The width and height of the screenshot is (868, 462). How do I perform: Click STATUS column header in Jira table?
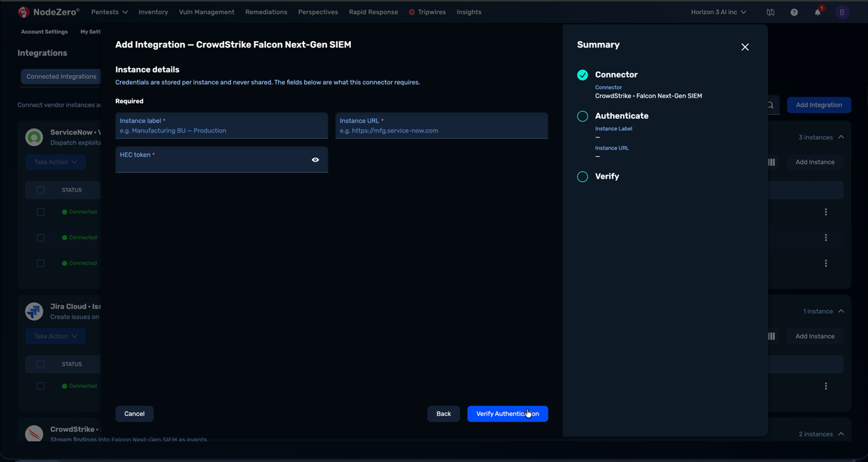(x=72, y=364)
